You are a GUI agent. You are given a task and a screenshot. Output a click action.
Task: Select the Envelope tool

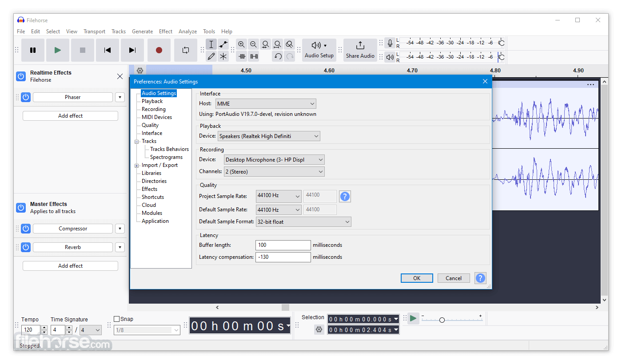[223, 44]
